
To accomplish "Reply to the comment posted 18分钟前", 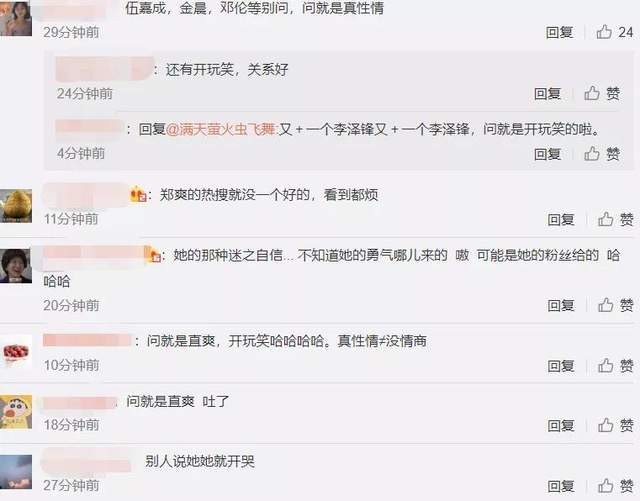I will click(x=561, y=426).
